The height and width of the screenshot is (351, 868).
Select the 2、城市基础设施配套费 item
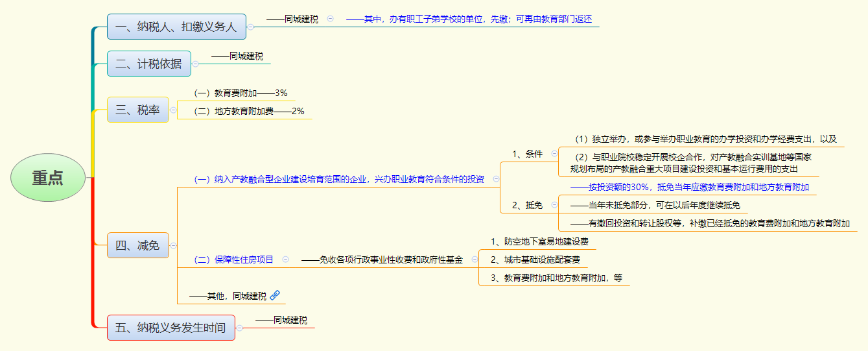[x=535, y=260]
